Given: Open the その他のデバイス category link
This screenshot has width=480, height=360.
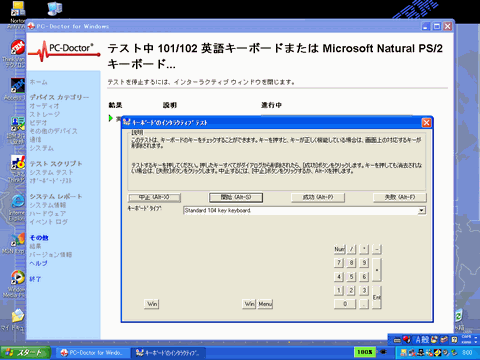Looking at the screenshot, I should (x=53, y=131).
